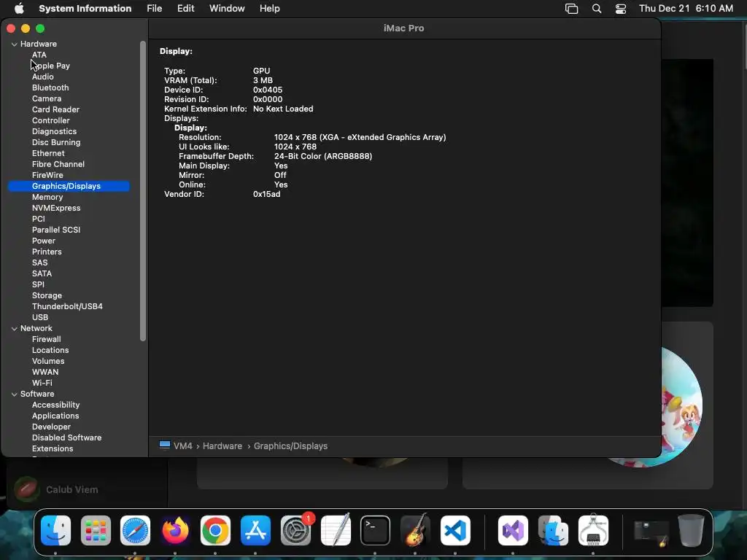The image size is (747, 560).
Task: Select Wi-Fi under Network
Action: pos(42,384)
